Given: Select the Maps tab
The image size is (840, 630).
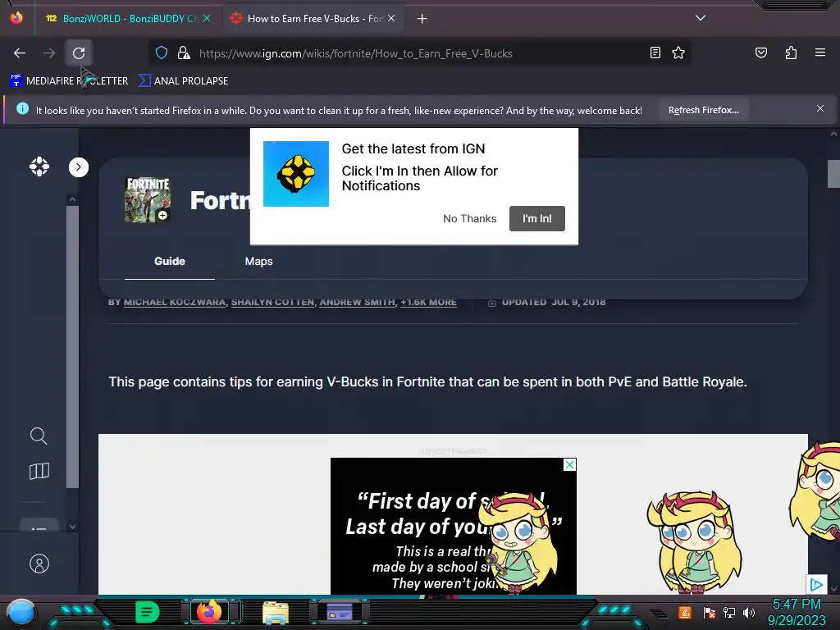Looking at the screenshot, I should 258,262.
